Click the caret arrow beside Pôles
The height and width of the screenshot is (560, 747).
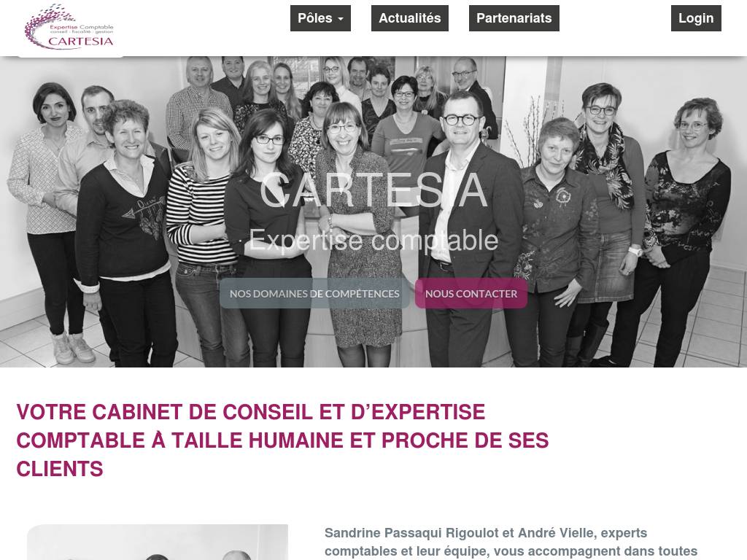tap(341, 19)
